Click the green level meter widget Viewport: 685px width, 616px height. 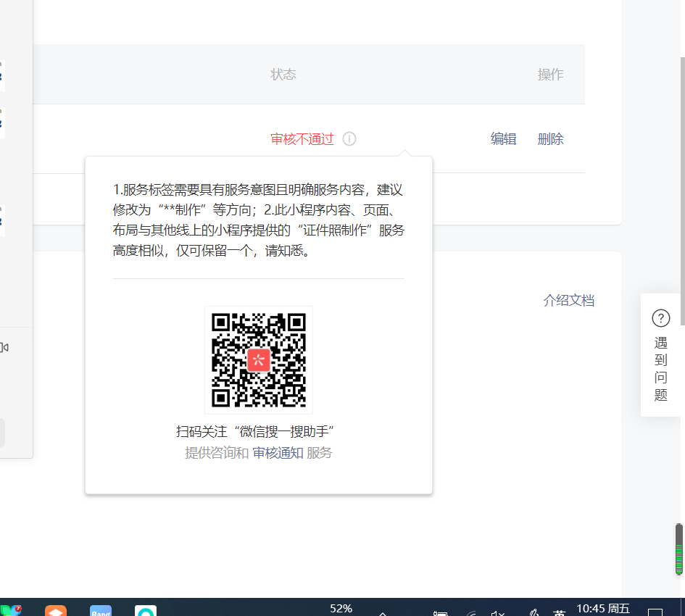pos(679,549)
